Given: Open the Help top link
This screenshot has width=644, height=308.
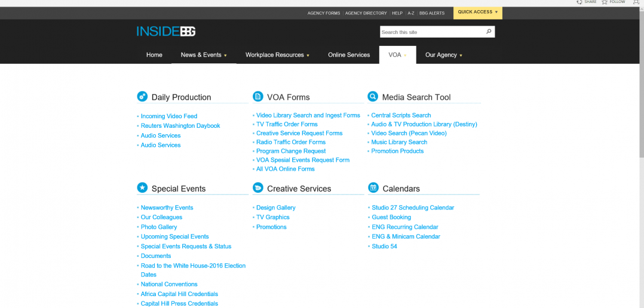Looking at the screenshot, I should 397,13.
